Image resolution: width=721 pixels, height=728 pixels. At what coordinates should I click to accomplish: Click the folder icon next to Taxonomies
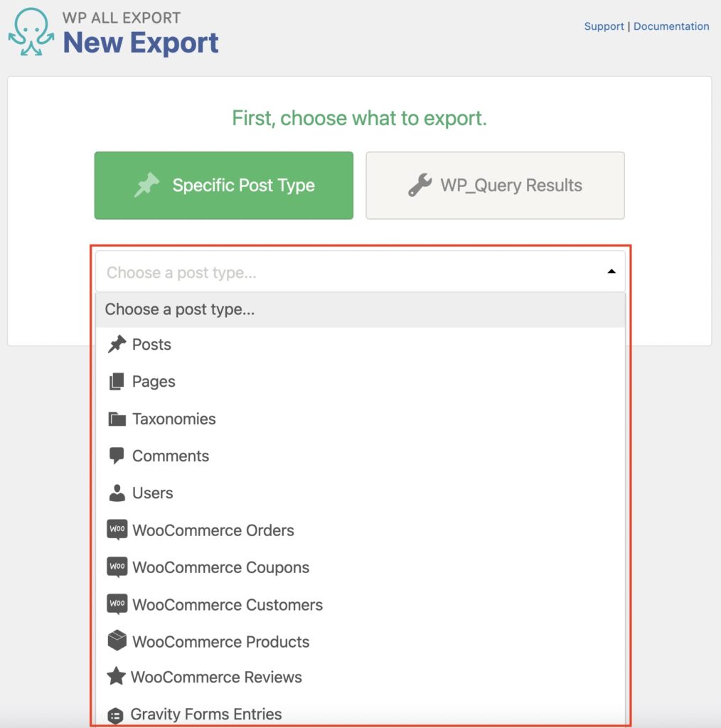tap(118, 418)
